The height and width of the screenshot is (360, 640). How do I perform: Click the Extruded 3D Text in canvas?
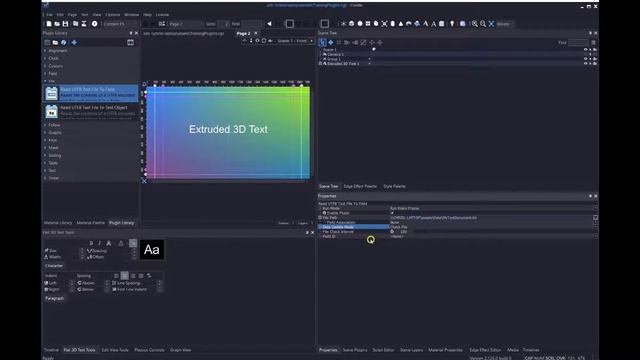click(228, 129)
